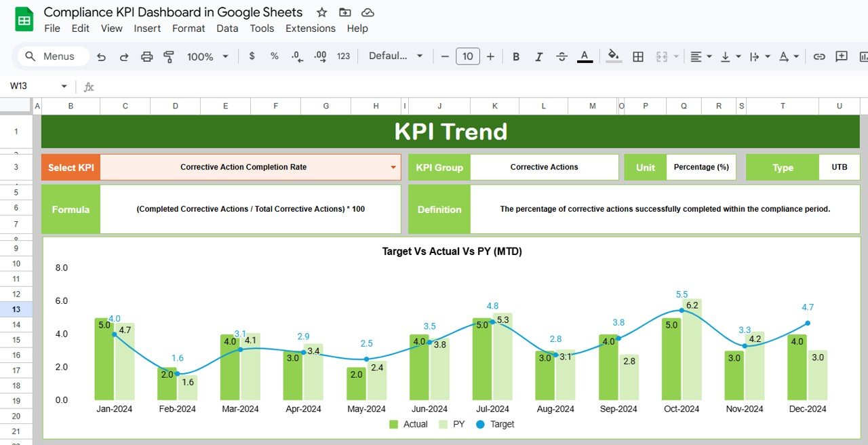
Task: Select row 13 header
Action: click(16, 309)
